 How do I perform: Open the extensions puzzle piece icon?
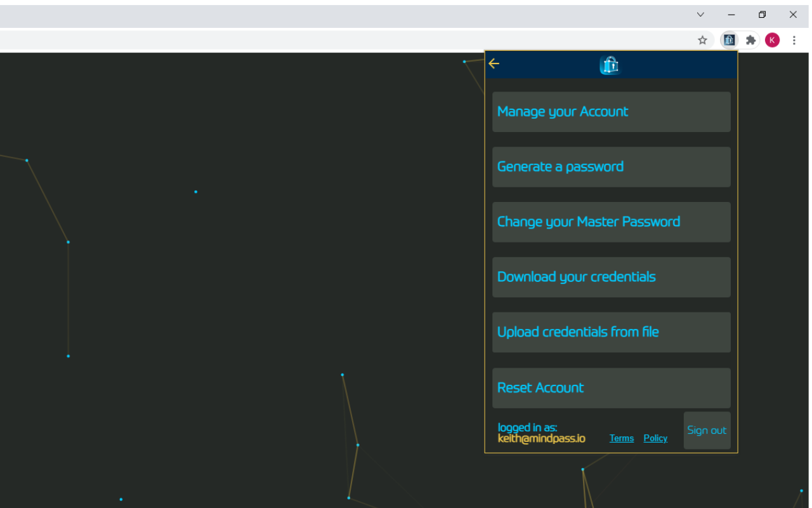(750, 39)
